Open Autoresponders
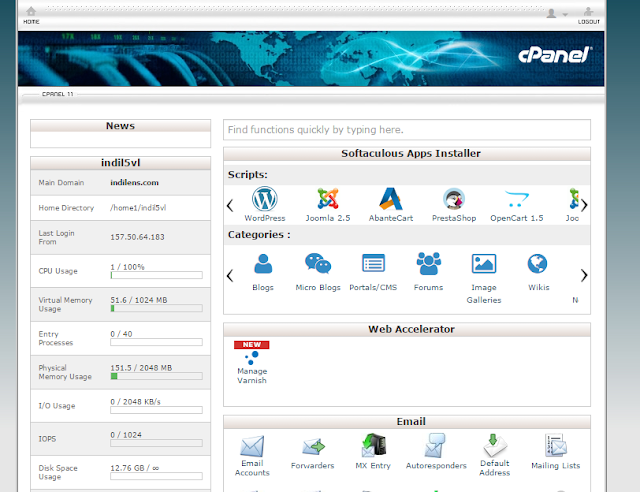The image size is (640, 492). click(436, 452)
